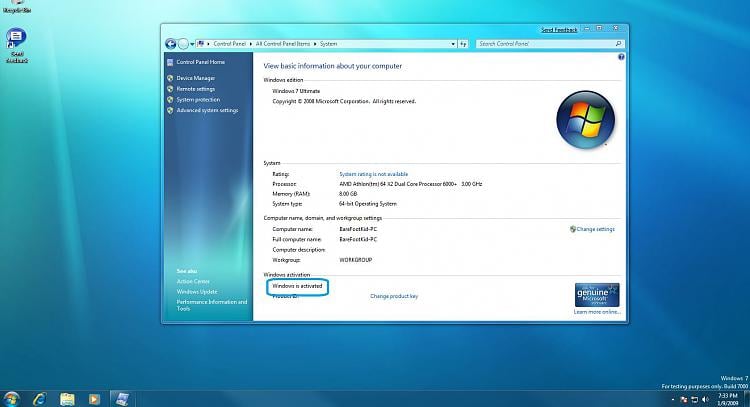Open the address bar history dropdown
The image size is (750, 407).
point(453,44)
